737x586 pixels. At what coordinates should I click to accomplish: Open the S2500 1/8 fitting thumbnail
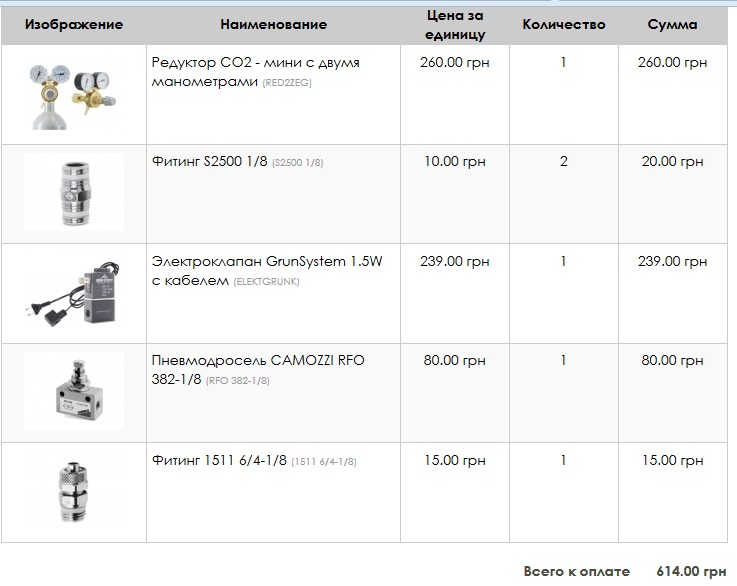73,193
